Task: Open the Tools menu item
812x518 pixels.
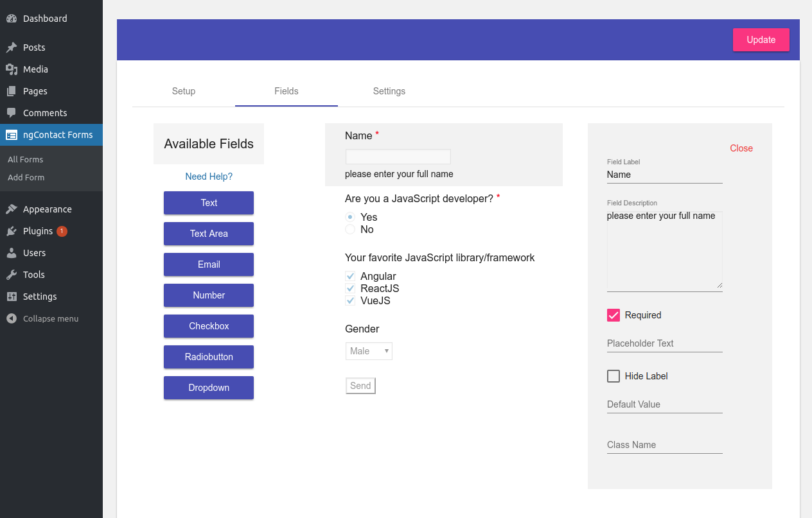Action: 51,275
